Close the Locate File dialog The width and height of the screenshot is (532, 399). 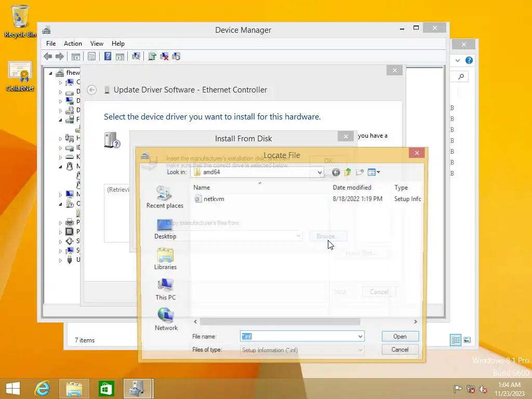417,153
